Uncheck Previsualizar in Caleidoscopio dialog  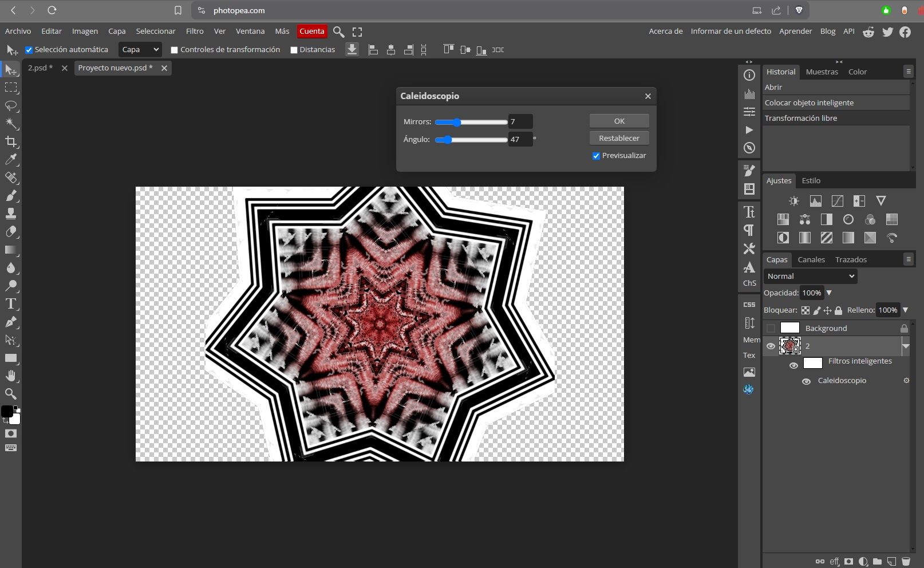pyautogui.click(x=596, y=156)
